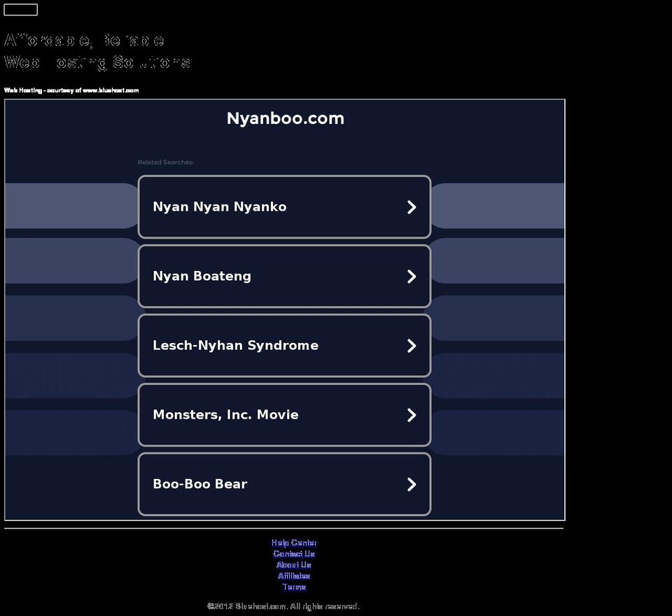Click the 'Related Searches:' label

166,162
